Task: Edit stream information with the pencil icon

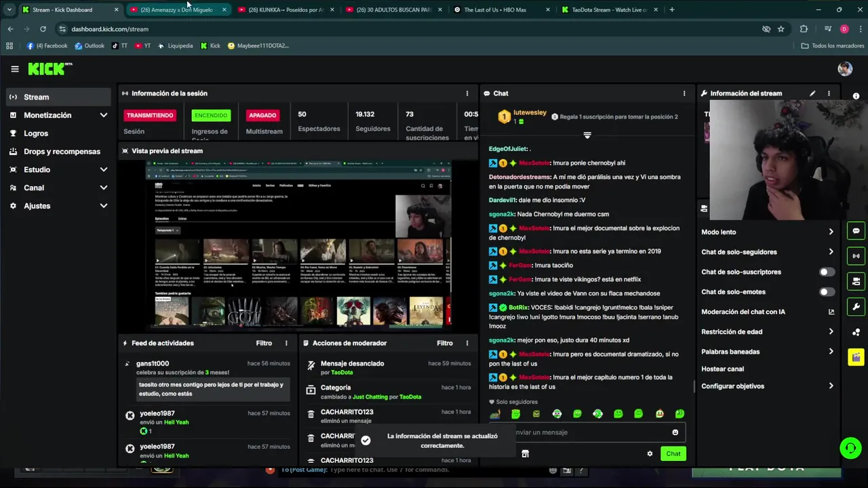Action: (812, 94)
